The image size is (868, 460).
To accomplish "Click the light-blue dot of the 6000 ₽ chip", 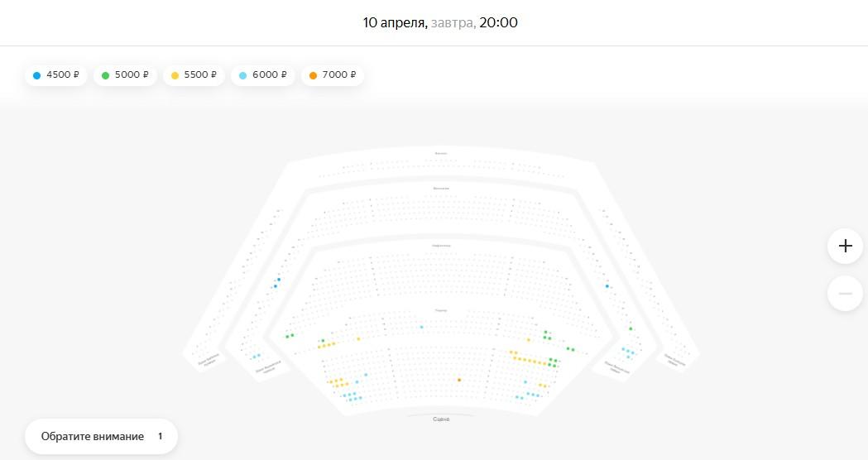I will tap(242, 75).
